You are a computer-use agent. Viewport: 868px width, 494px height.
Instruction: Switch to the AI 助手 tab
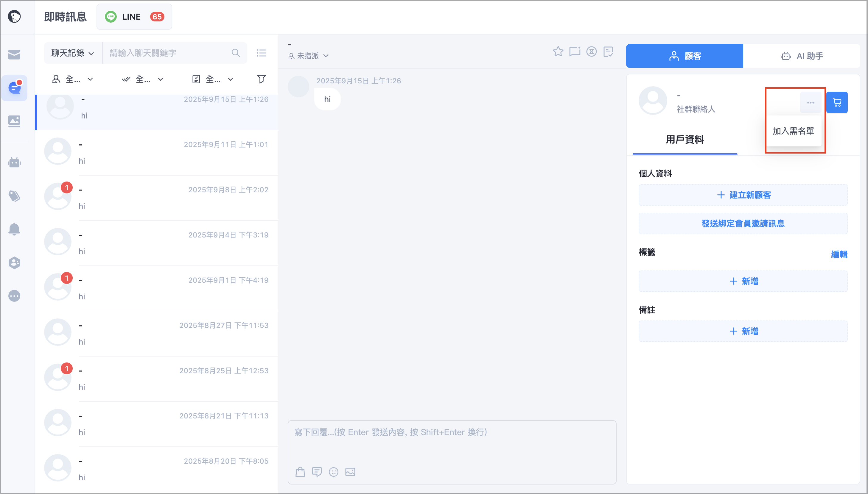coord(802,56)
